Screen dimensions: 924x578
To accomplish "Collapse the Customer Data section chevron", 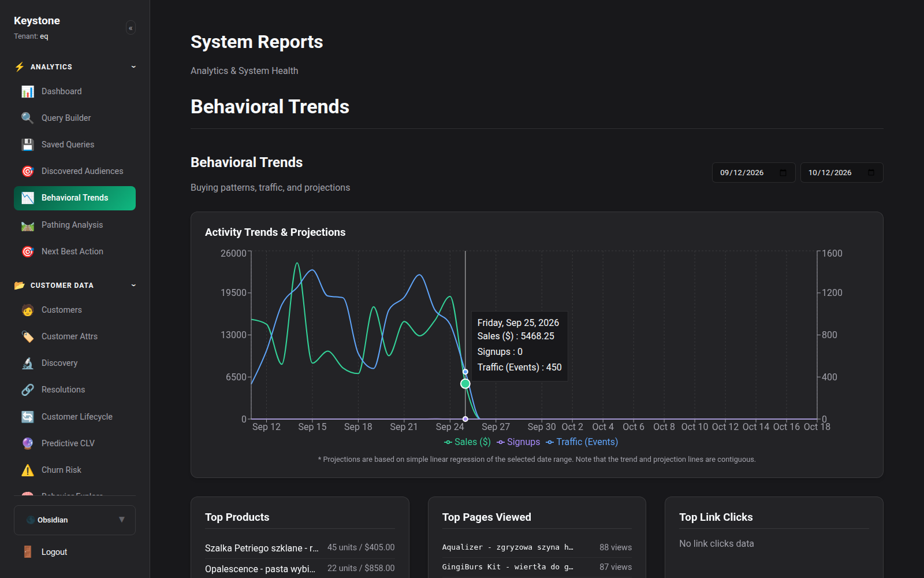I will (x=133, y=286).
